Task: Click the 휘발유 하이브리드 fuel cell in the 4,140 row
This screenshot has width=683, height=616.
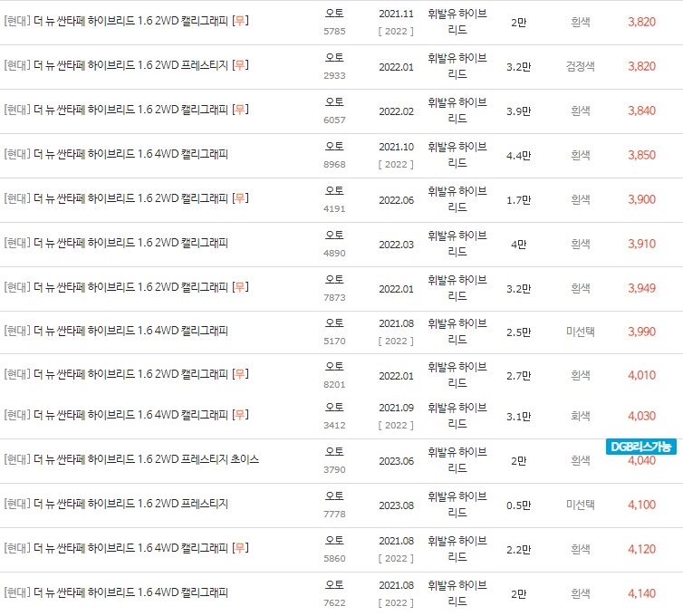Action: (457, 593)
